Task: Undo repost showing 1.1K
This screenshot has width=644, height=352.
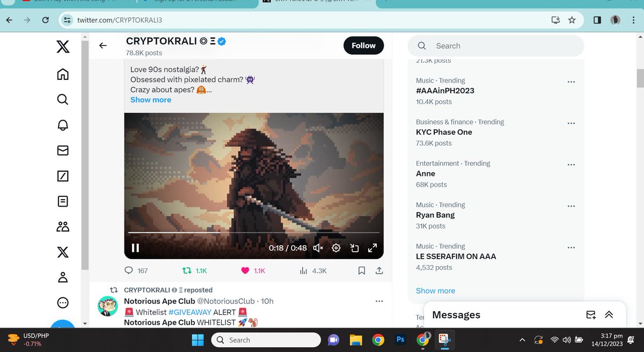Action: (x=195, y=271)
